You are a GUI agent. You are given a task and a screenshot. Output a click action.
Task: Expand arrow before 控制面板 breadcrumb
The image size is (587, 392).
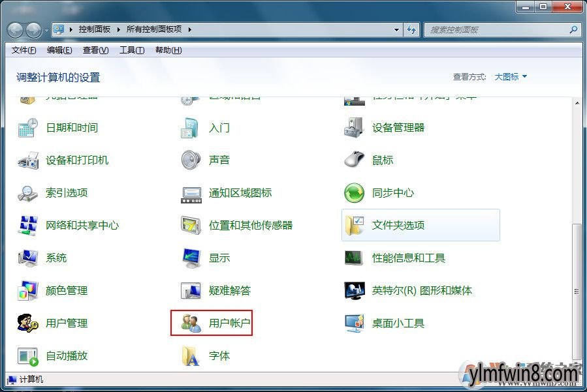point(71,29)
